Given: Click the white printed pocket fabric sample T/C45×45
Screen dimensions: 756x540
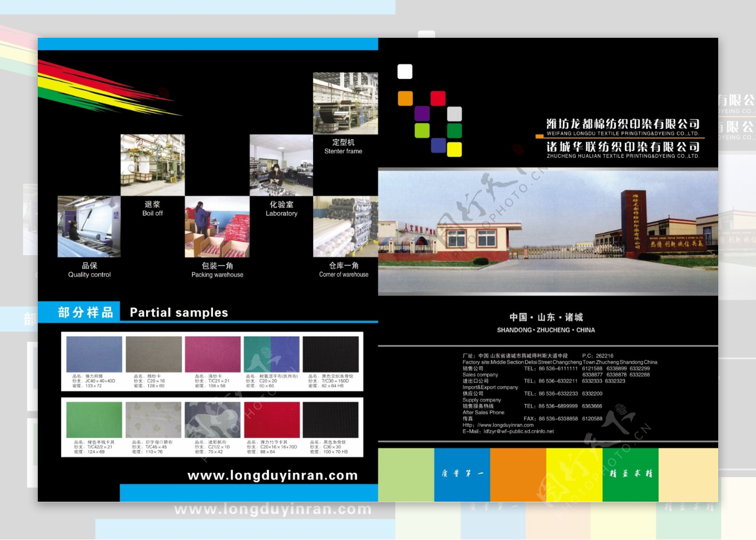Looking at the screenshot, I should 154,420.
